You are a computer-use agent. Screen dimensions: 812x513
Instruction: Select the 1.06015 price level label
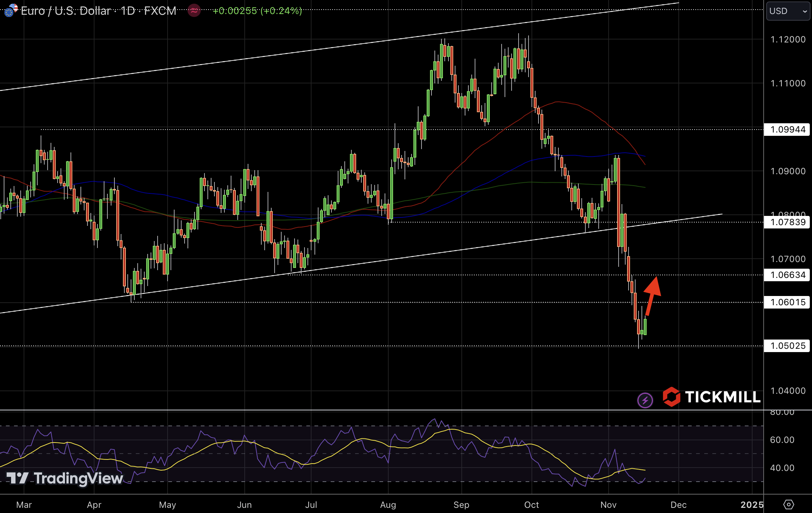pyautogui.click(x=788, y=302)
